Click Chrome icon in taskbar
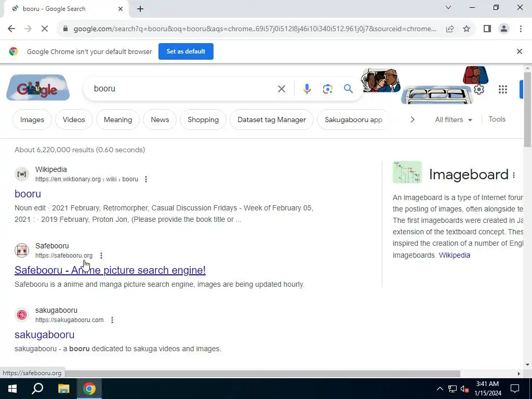Screen dimensions: 532x399 coord(89,389)
